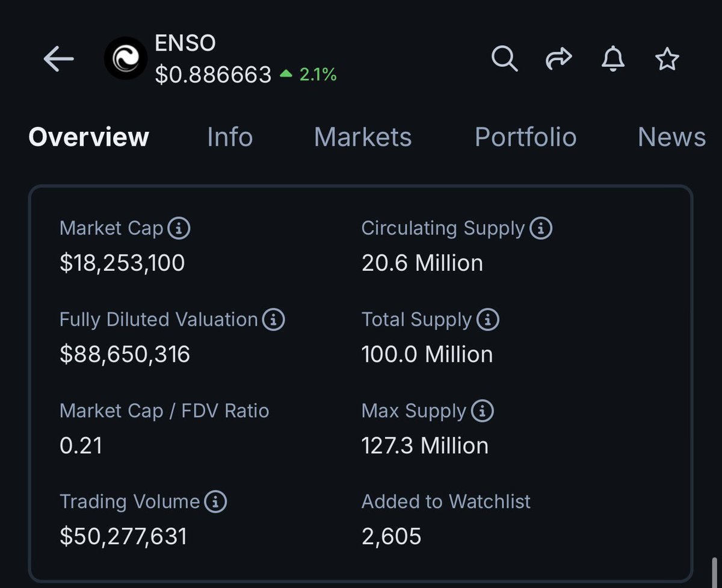
Task: Show Total Supply info icon
Action: pyautogui.click(x=487, y=320)
